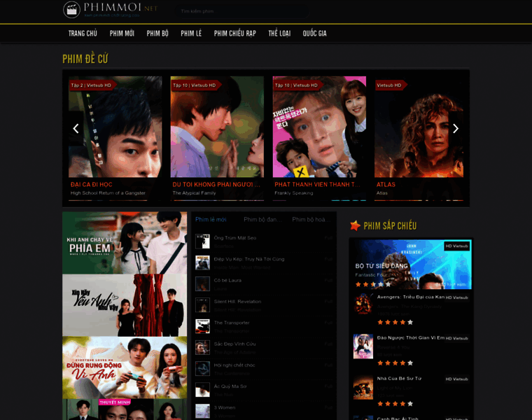The height and width of the screenshot is (420, 532).
Task: Click the Silent Hill: Revelation list entry
Action: 237,302
